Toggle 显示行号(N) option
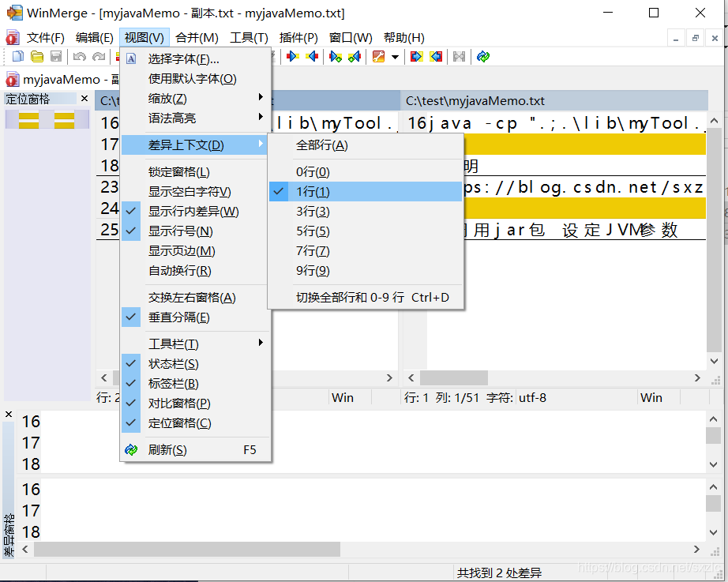The height and width of the screenshot is (582, 728). [x=194, y=231]
